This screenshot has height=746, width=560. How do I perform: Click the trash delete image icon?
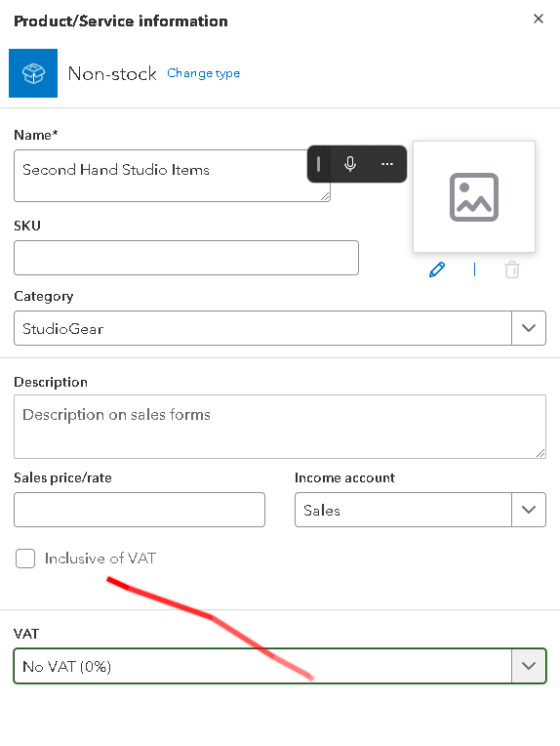click(512, 269)
